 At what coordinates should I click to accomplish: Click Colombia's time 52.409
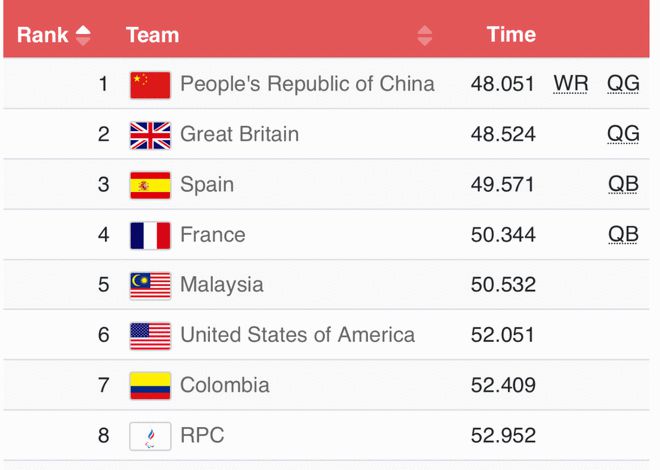pos(503,385)
